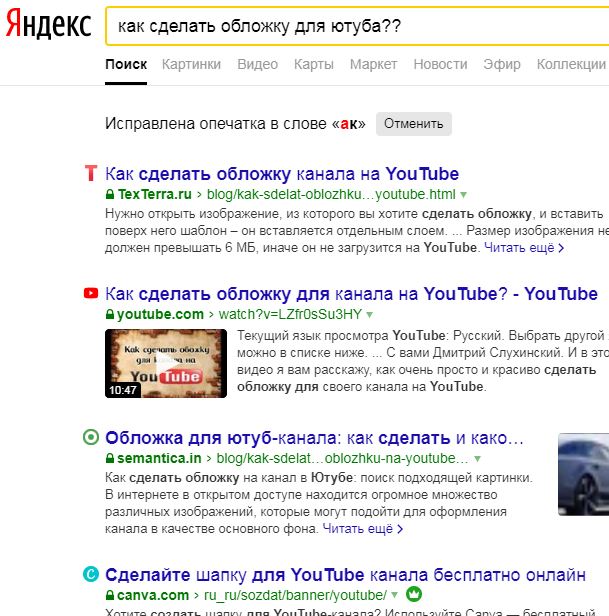Open 'Сделайте шапку для YouTube канала' result

pyautogui.click(x=345, y=575)
